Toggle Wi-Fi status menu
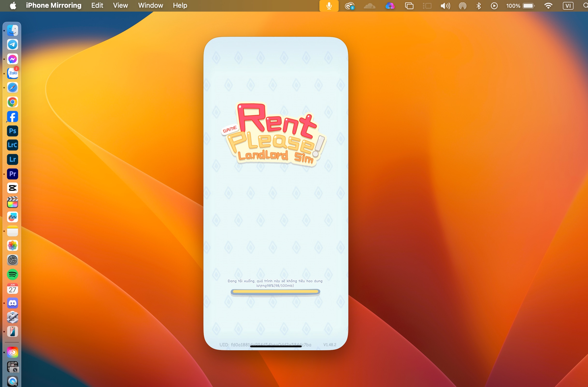 click(x=548, y=6)
